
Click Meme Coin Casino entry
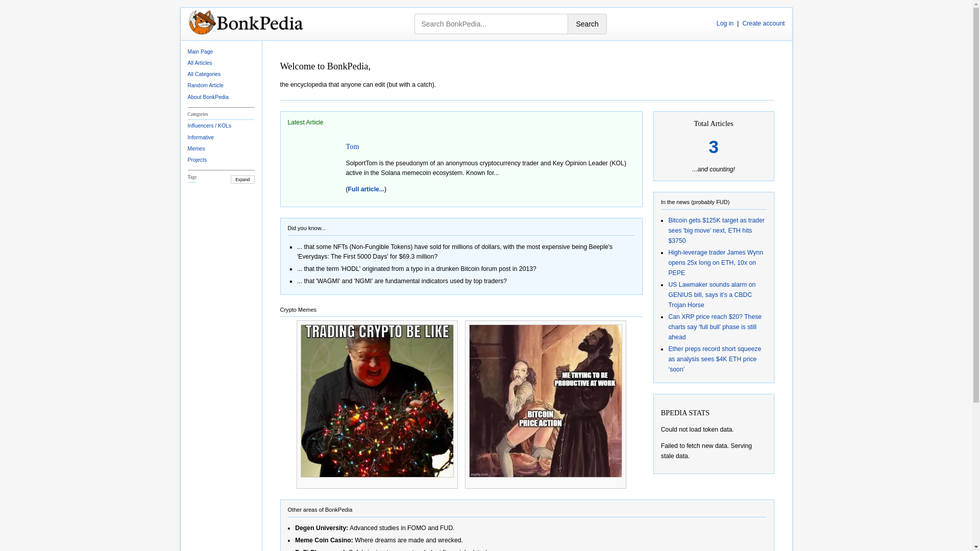tap(379, 540)
